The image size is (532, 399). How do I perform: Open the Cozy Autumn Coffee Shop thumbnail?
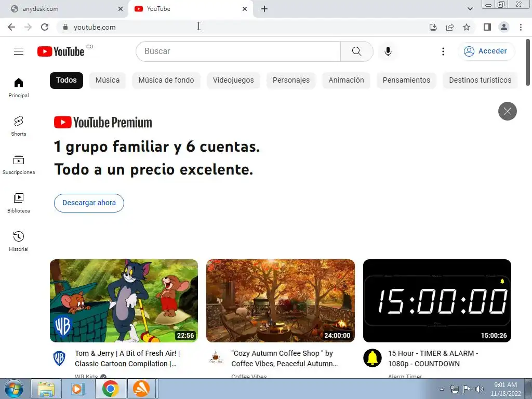tap(281, 301)
